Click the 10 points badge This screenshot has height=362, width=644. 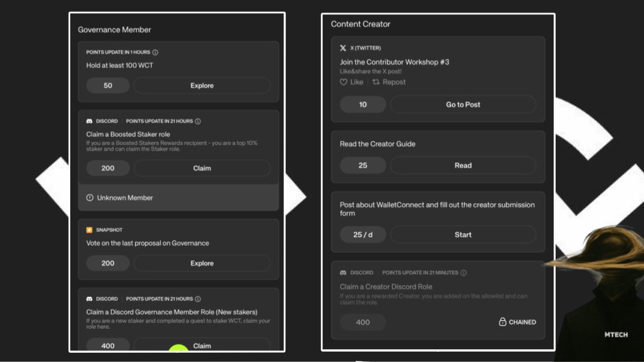click(x=363, y=105)
